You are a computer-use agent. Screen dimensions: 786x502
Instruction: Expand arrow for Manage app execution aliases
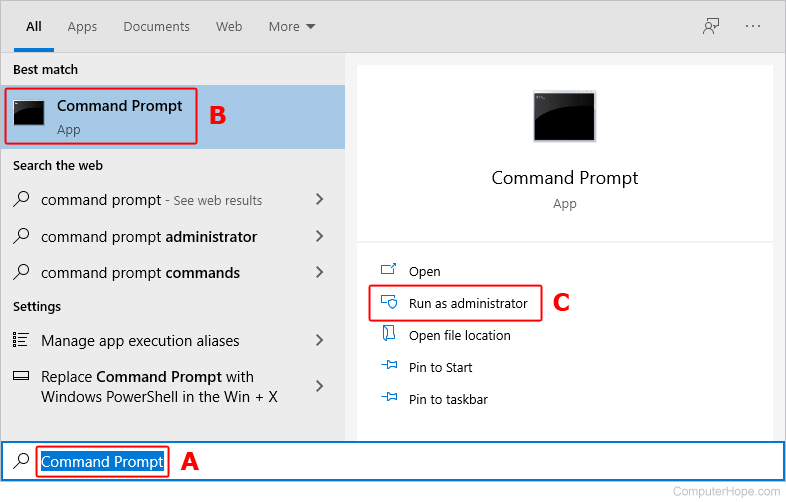tap(319, 340)
